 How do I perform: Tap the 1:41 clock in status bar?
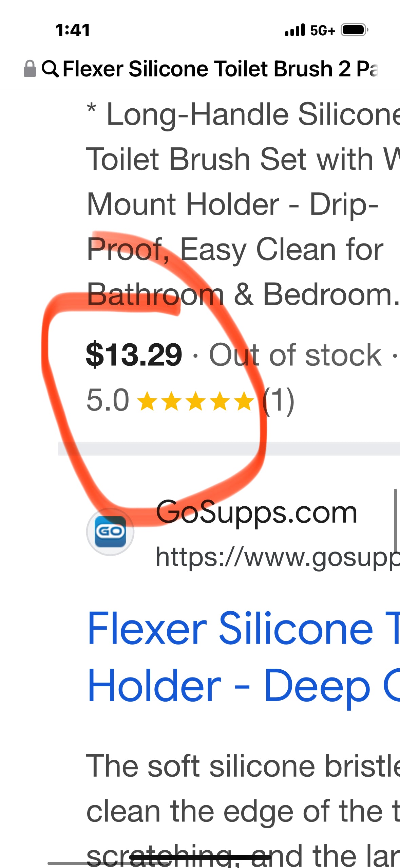coord(73,30)
